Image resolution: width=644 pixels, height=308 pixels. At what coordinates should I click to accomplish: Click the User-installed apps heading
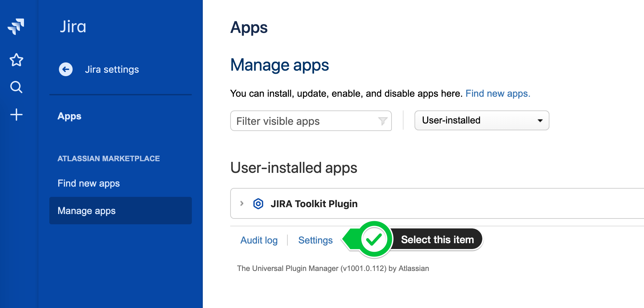click(294, 168)
